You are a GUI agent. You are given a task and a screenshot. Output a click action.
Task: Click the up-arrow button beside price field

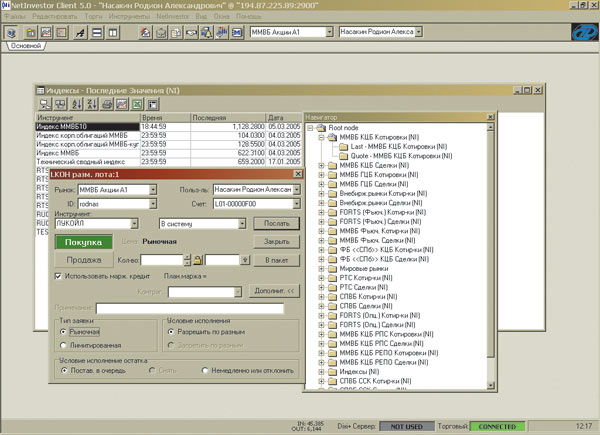[x=245, y=260]
